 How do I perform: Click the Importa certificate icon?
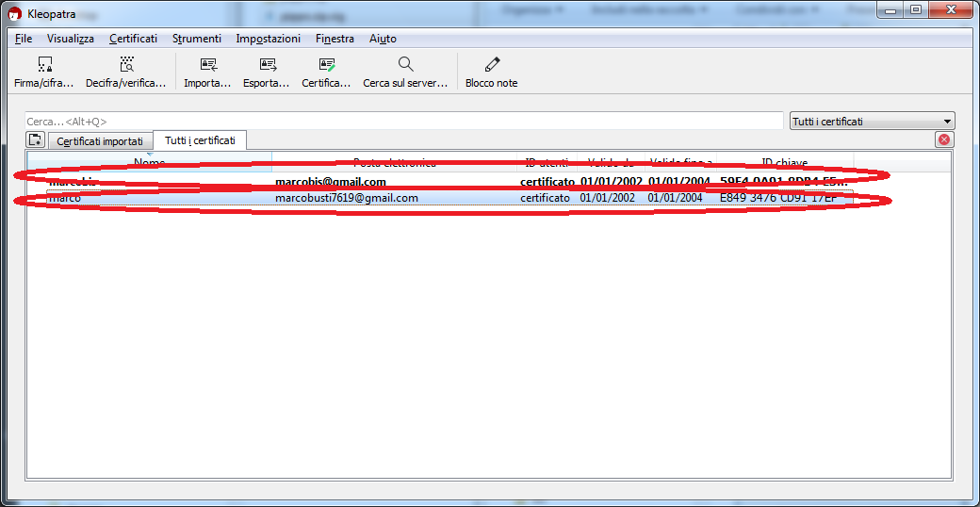pos(207,72)
